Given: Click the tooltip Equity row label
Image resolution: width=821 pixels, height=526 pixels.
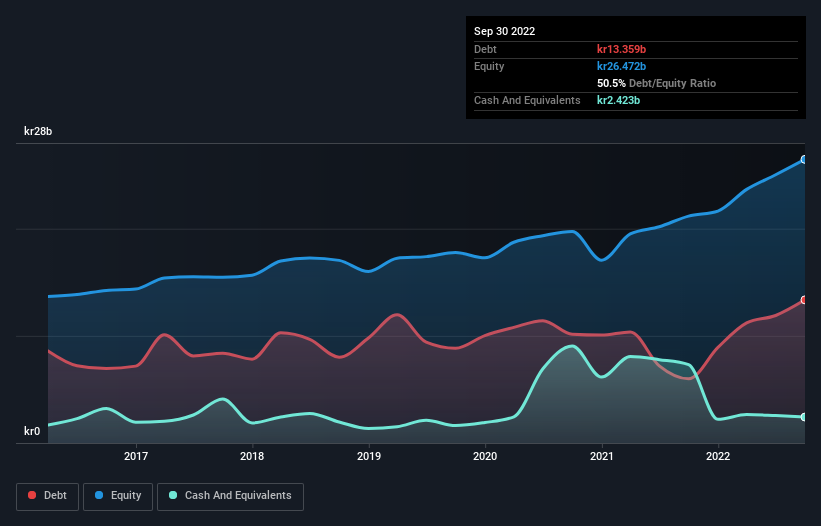Looking at the screenshot, I should [x=489, y=66].
